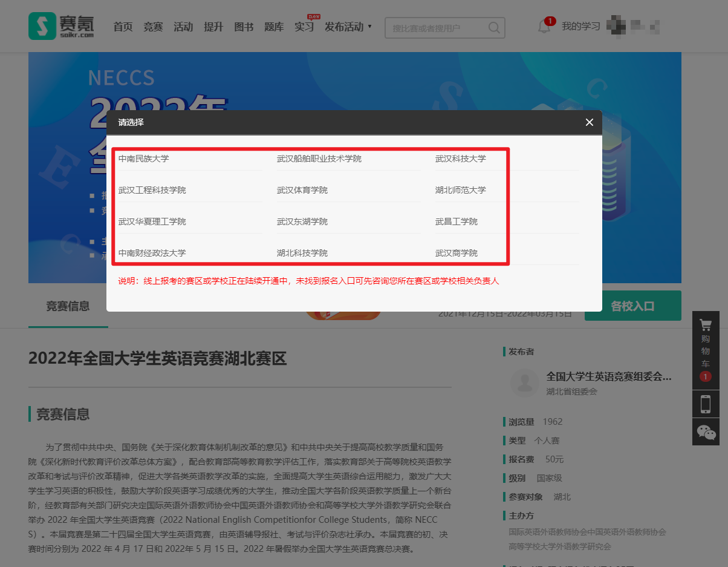
Task: Open 我的学习 link
Action: click(580, 27)
